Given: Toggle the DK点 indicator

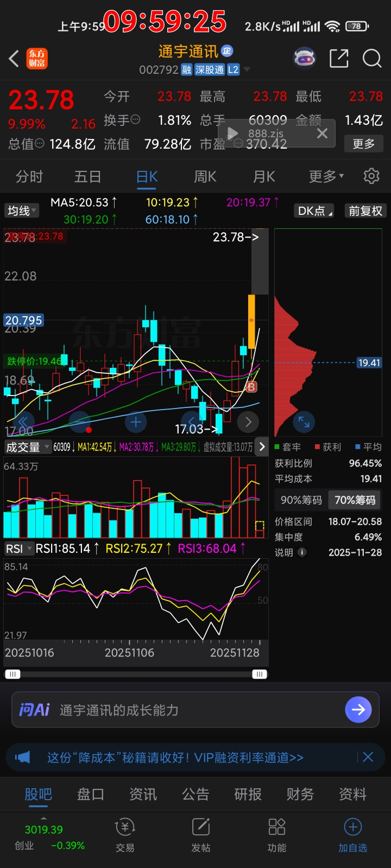Looking at the screenshot, I should pyautogui.click(x=314, y=210).
